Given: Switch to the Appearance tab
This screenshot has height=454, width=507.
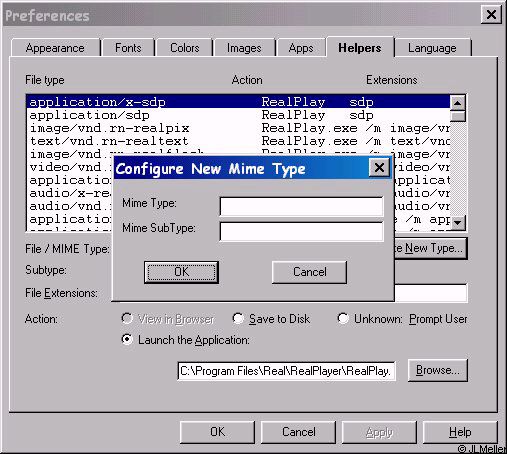Looking at the screenshot, I should (56, 48).
